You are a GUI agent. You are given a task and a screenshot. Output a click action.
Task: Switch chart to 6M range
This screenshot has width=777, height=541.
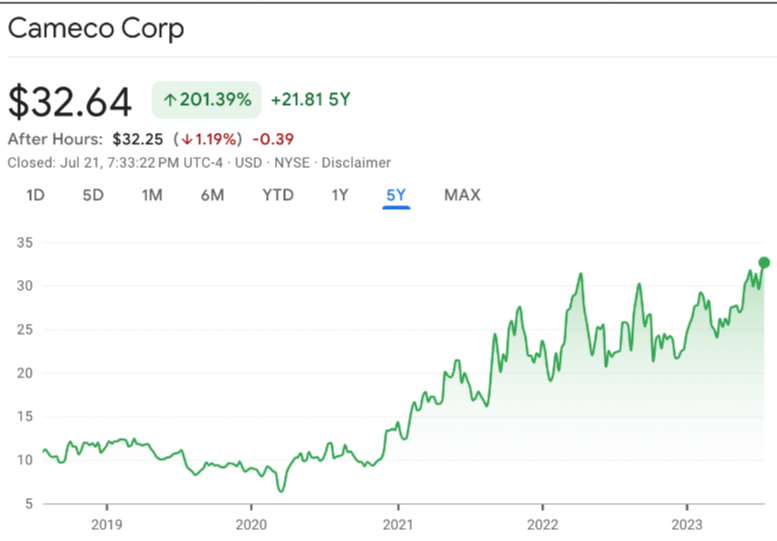(213, 195)
